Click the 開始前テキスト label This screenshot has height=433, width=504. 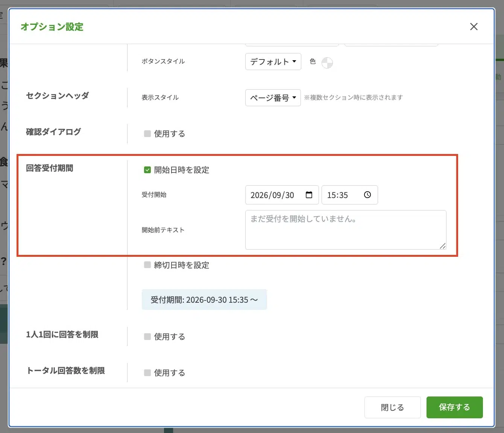tap(163, 230)
